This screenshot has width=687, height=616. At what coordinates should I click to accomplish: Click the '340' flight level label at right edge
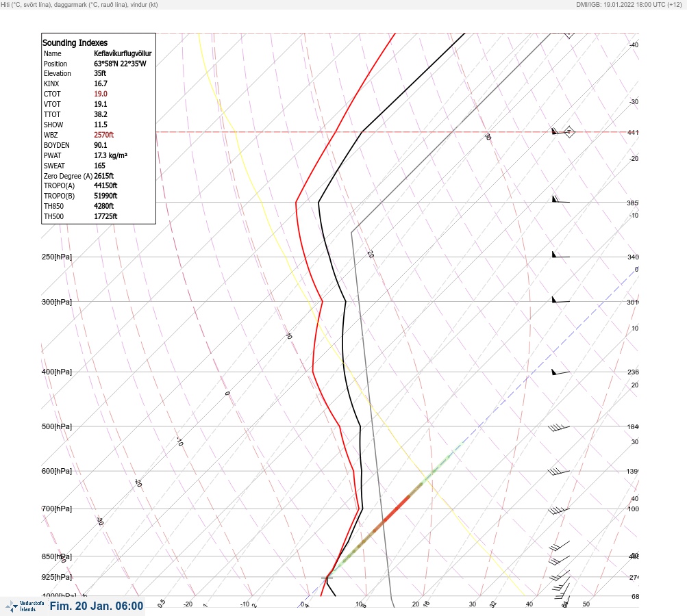point(633,257)
